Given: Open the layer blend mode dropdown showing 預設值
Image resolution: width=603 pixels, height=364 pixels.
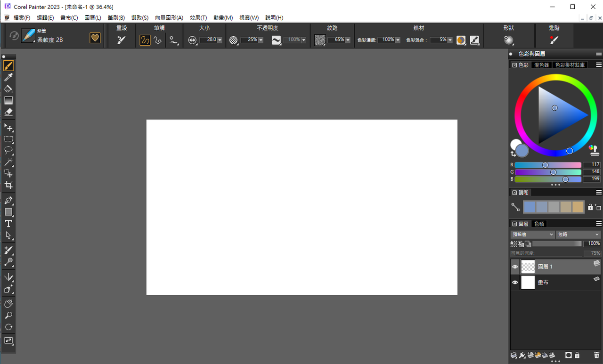Looking at the screenshot, I should (x=547, y=234).
